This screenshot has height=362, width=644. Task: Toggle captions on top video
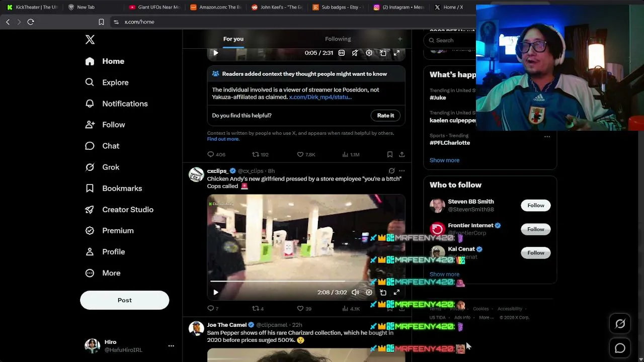coord(342,53)
